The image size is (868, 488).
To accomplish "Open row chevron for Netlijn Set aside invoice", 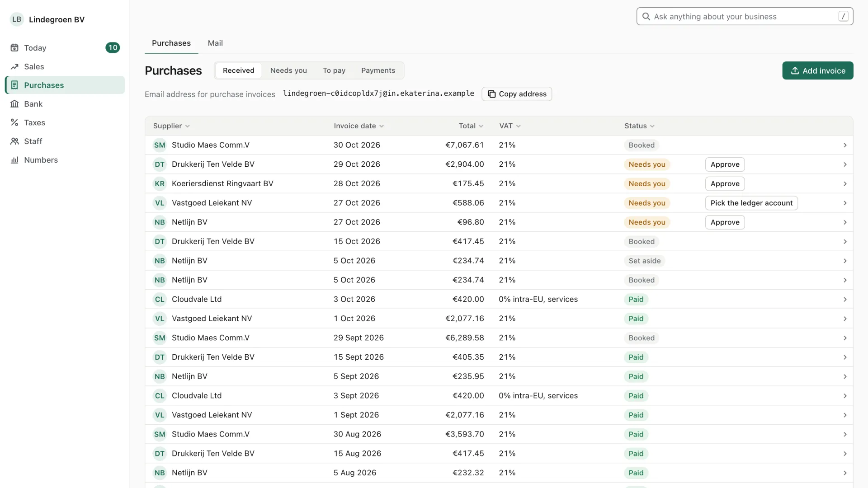I will click(845, 261).
